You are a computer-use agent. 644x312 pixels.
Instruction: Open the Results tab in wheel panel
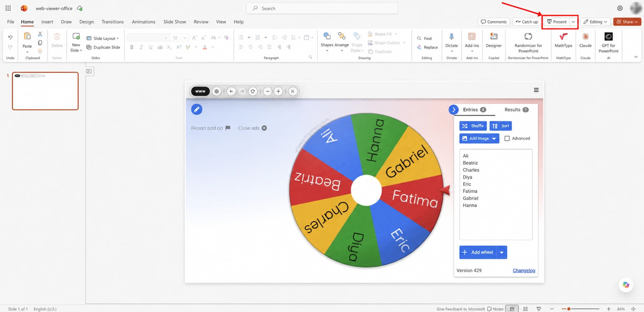517,109
